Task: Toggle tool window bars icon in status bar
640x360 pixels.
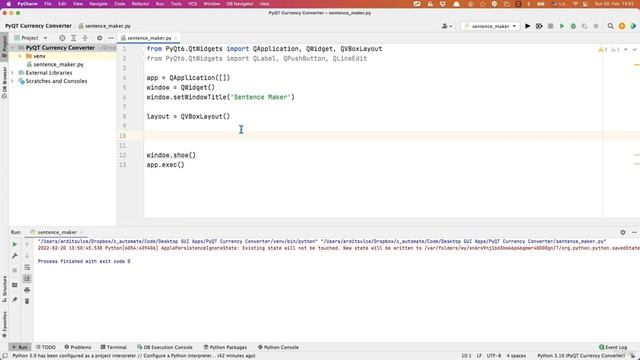Action: point(5,356)
